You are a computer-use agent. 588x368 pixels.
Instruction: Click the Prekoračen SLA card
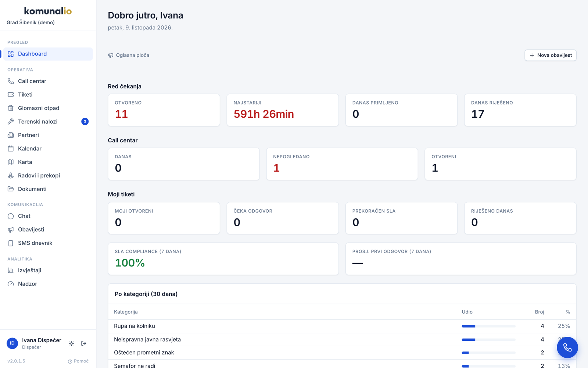click(401, 218)
